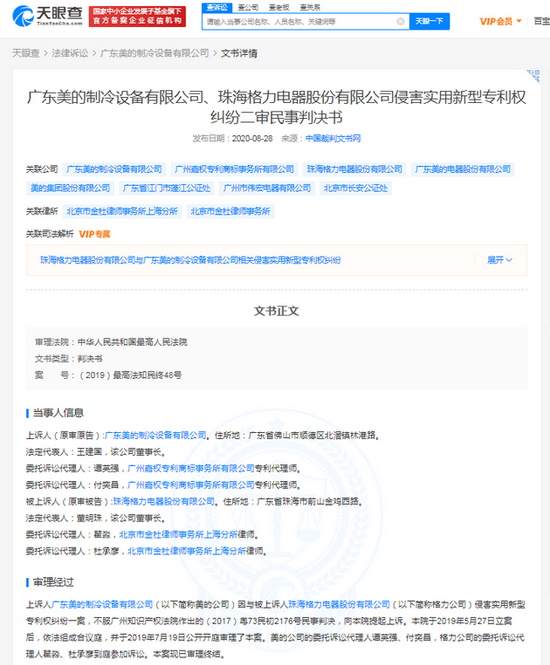
Task: Open the 天眼查 breadcrumb home link
Action: click(x=26, y=53)
